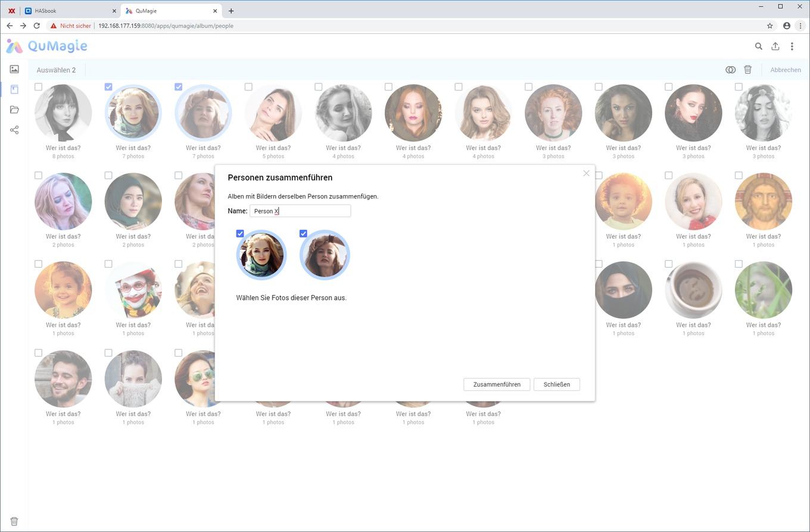The height and width of the screenshot is (532, 810).
Task: Open a new browser tab
Action: pyautogui.click(x=231, y=11)
